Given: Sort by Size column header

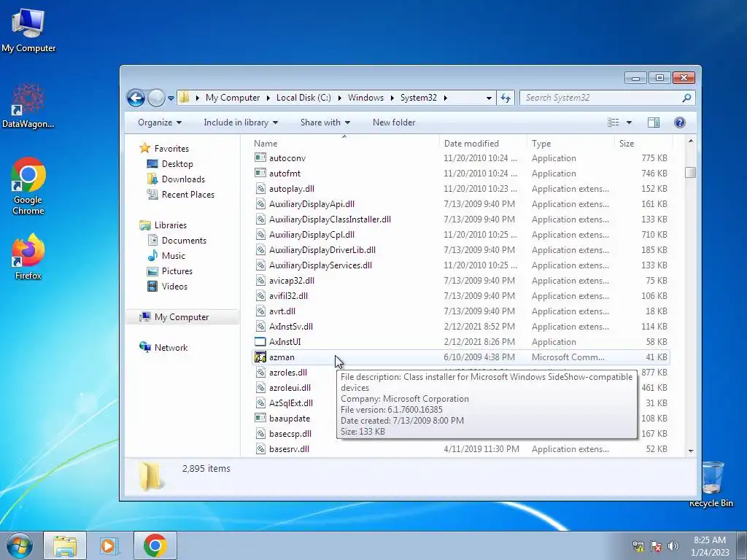Looking at the screenshot, I should coord(627,144).
